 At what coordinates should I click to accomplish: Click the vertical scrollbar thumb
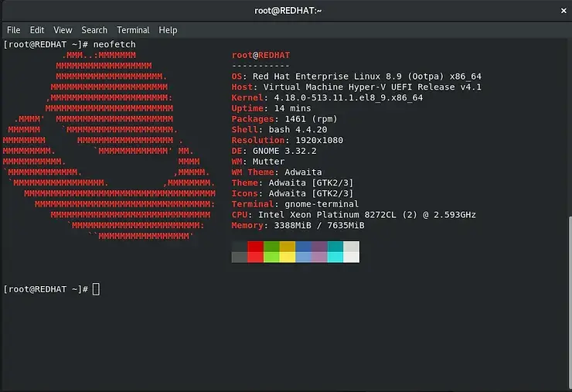coord(570,303)
